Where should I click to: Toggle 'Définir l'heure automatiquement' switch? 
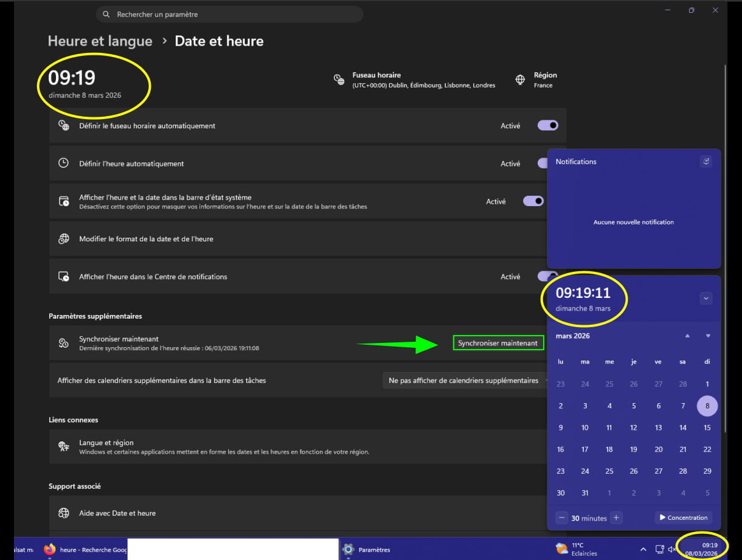tap(542, 164)
